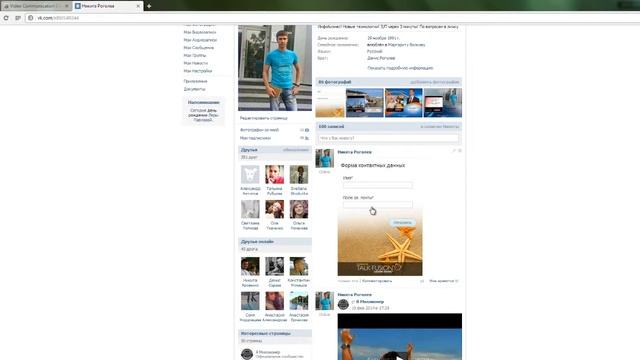This screenshot has height=360, width=640.
Task: Open Я Миллионер link in second post
Action: (x=370, y=302)
